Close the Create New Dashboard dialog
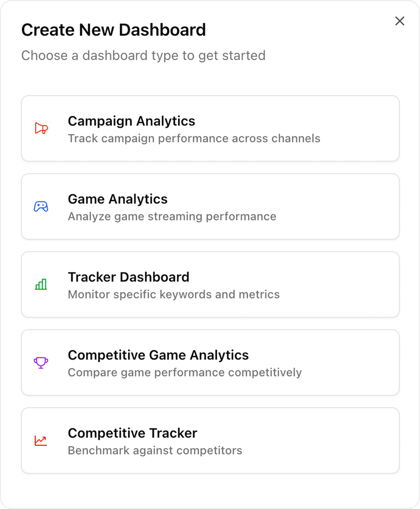Viewport: 420px width, 509px height. pyautogui.click(x=400, y=21)
